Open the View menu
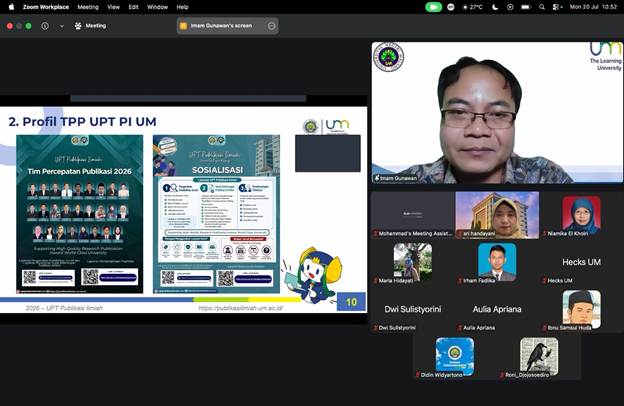 pos(113,7)
